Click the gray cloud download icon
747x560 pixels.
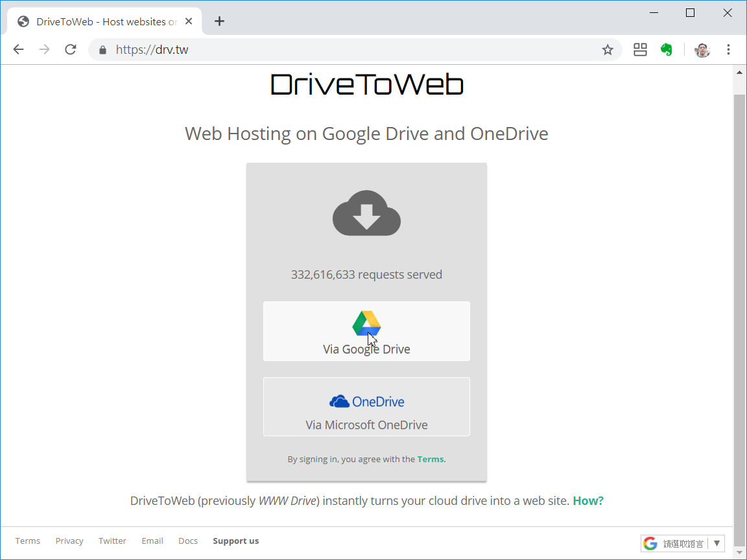[366, 214]
